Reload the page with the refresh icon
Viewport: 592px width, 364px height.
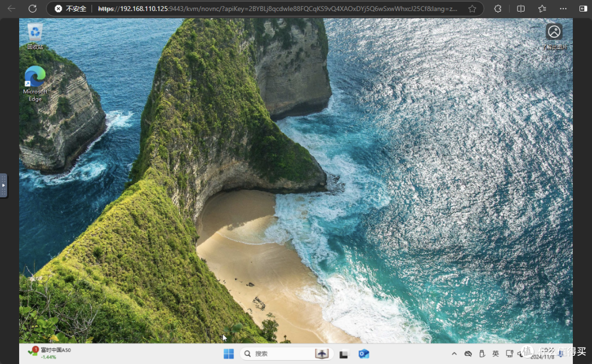pos(32,9)
